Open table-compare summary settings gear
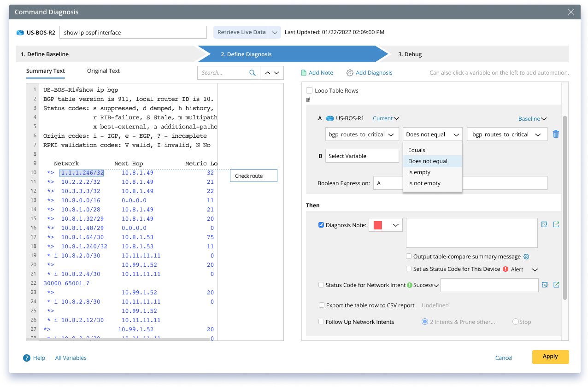The height and width of the screenshot is (387, 588). pyautogui.click(x=526, y=257)
